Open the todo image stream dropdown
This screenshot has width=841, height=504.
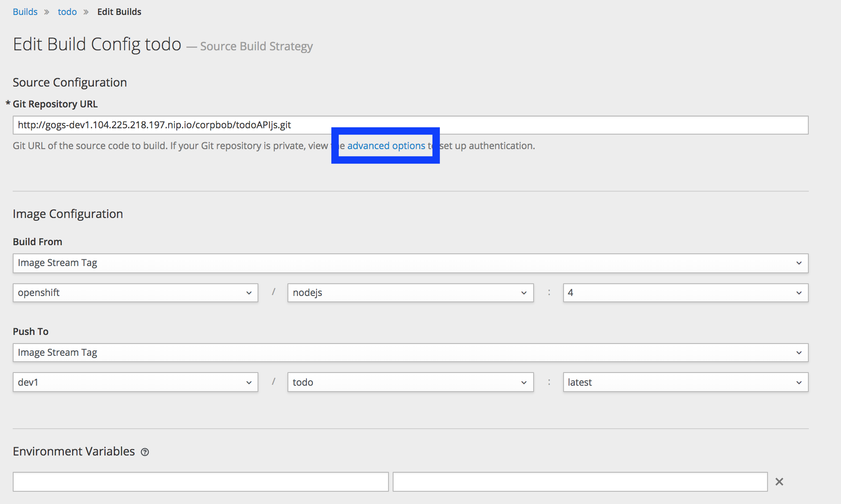(410, 382)
